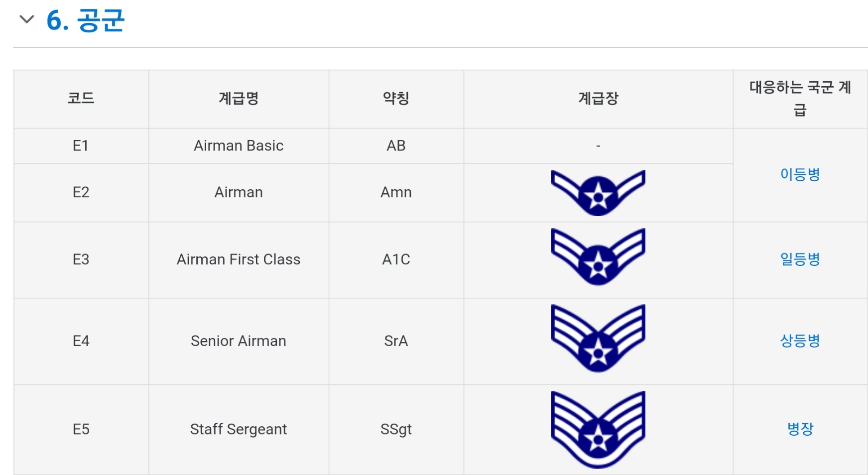Click the 약칭 column header

pyautogui.click(x=396, y=99)
